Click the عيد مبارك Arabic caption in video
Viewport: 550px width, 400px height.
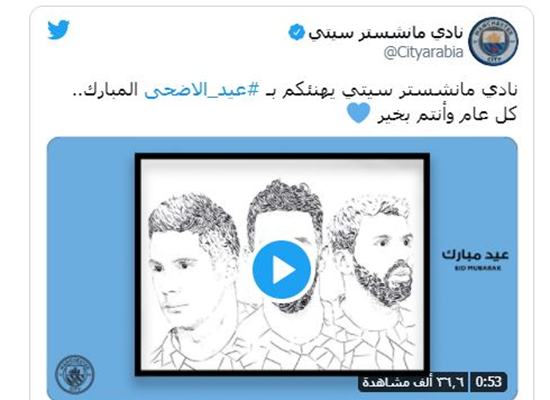[475, 255]
